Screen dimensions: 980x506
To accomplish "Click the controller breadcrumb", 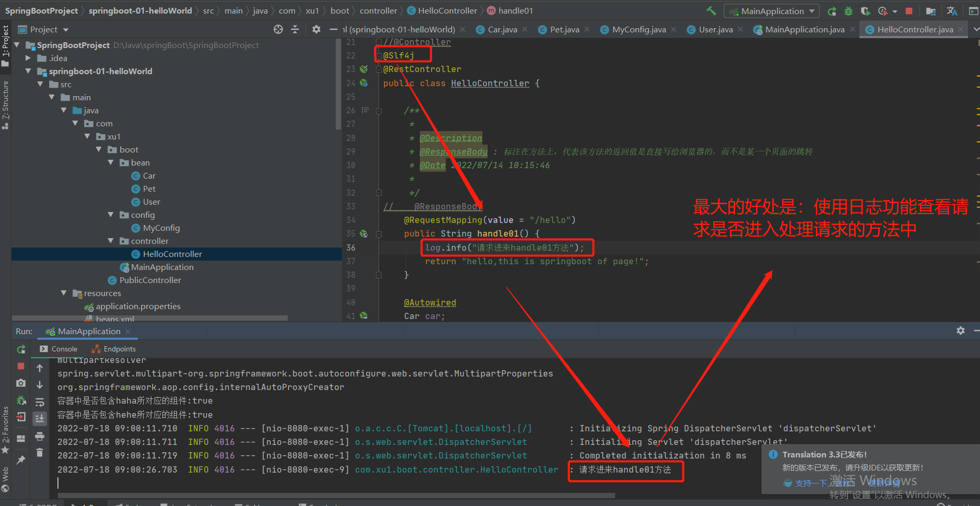I will pyautogui.click(x=379, y=10).
